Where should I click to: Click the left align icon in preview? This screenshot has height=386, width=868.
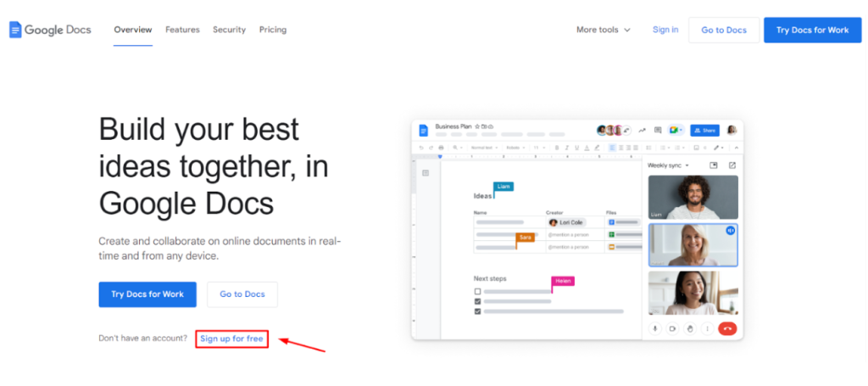(x=612, y=148)
